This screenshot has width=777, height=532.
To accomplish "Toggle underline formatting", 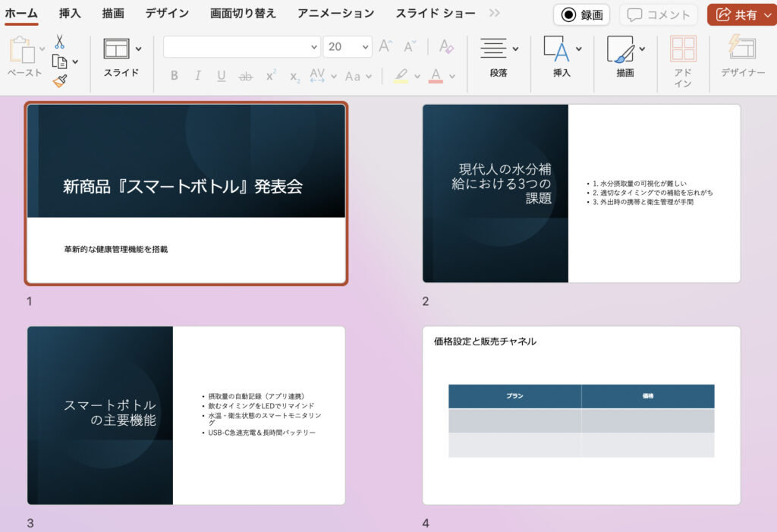I will 222,76.
